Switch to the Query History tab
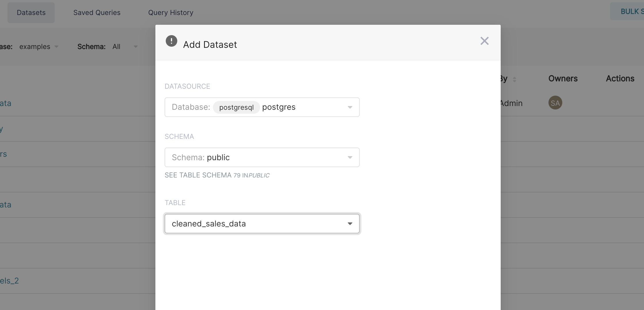The image size is (644, 310). (171, 12)
